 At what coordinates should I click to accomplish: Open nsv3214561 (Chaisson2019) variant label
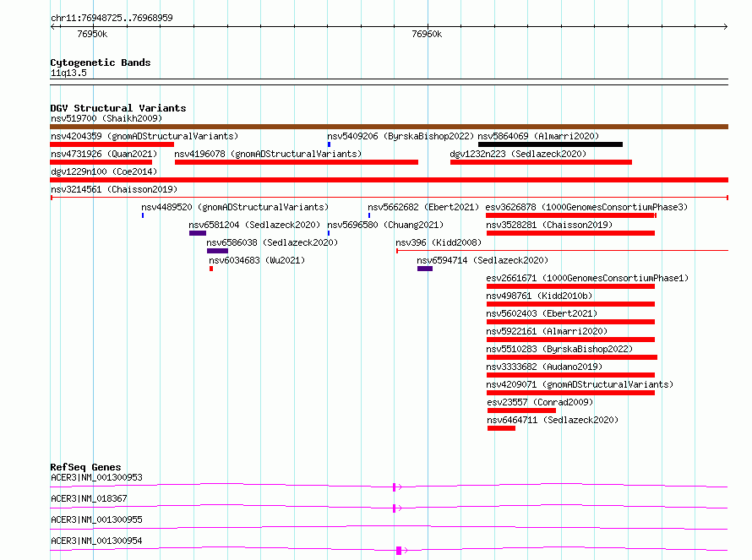coord(114,189)
